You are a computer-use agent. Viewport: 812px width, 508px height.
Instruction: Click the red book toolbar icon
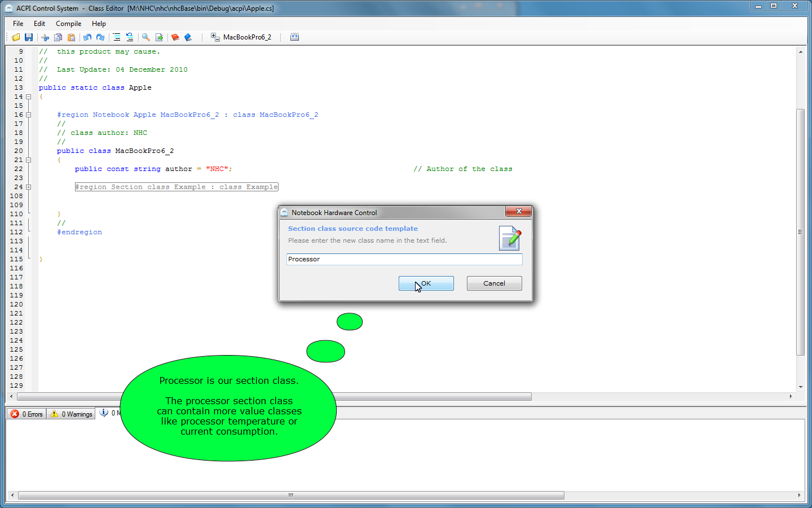click(x=175, y=37)
